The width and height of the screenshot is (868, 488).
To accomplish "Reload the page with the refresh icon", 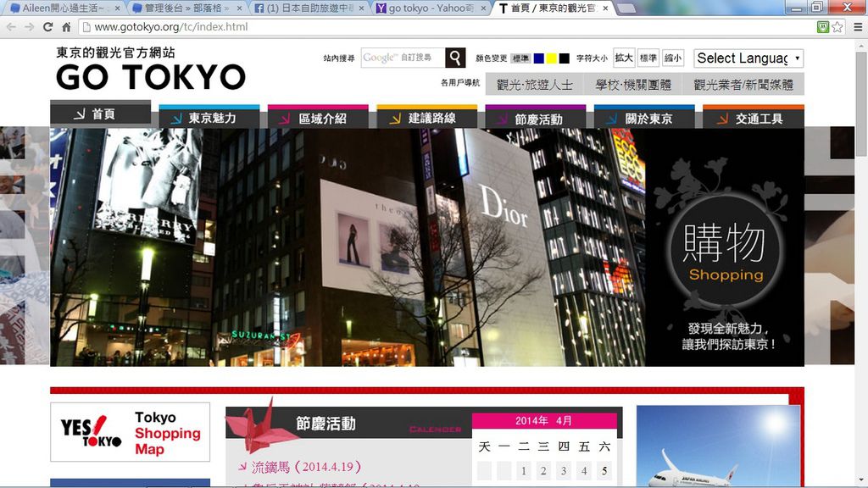I will pos(47,26).
